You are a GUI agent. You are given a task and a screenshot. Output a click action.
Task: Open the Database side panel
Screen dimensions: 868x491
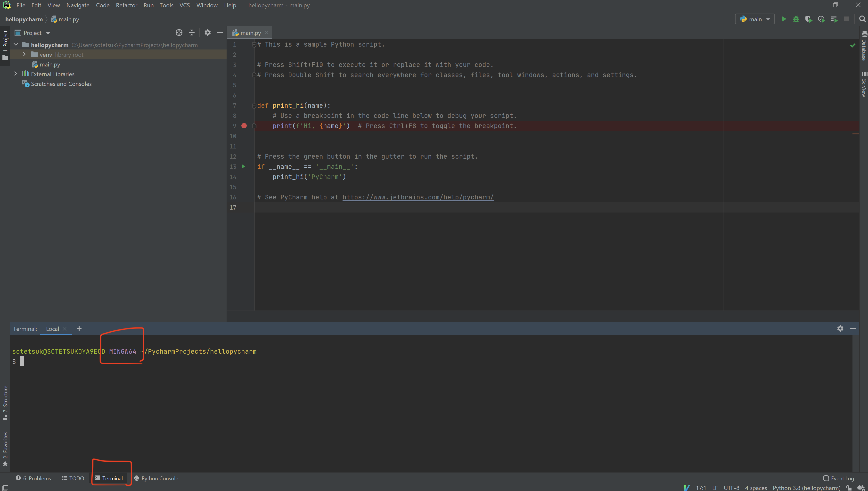point(864,46)
